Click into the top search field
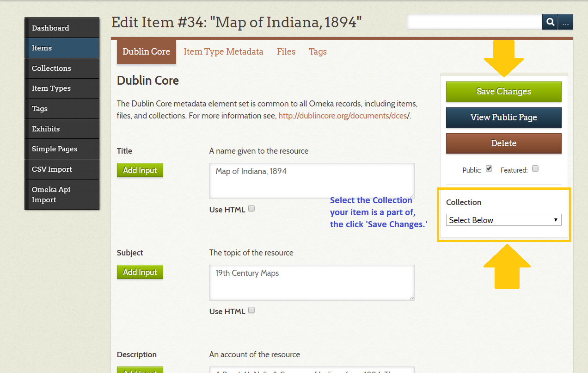 tap(475, 22)
